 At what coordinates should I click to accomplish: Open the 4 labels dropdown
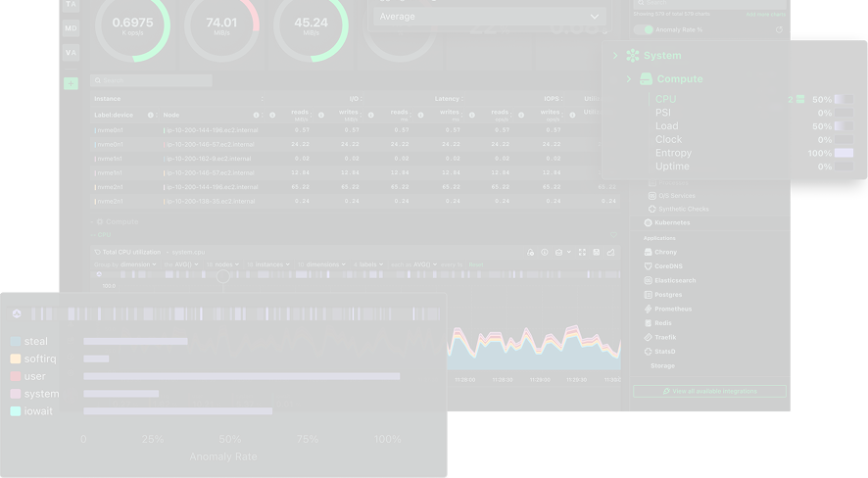[368, 264]
